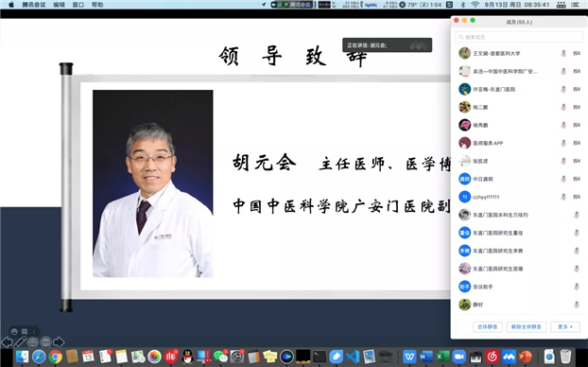Click the Bluetooth icon in menu bar

coord(463,5)
